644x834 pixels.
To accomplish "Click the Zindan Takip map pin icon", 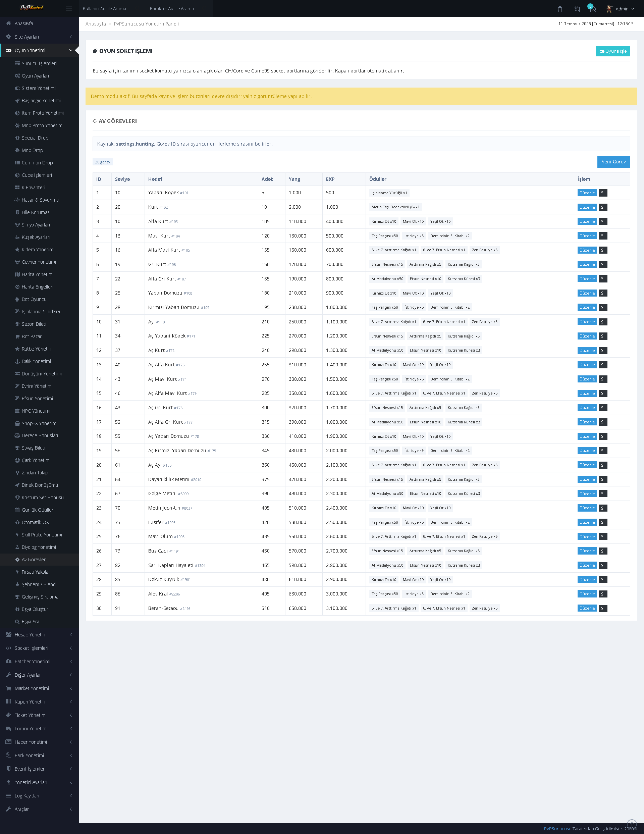I will (17, 473).
